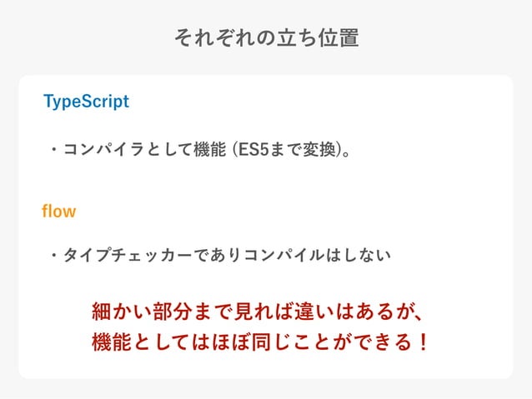Click the red line starting with 細かい部分

coord(257,312)
